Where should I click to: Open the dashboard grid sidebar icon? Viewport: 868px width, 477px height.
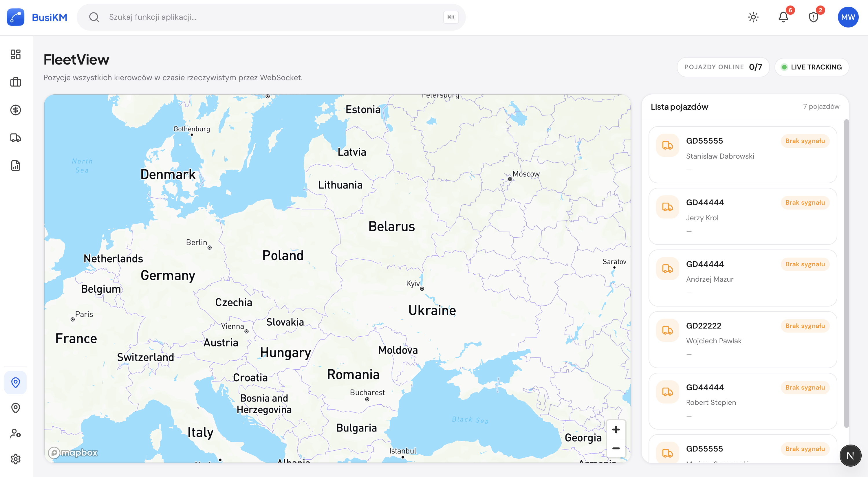(16, 54)
